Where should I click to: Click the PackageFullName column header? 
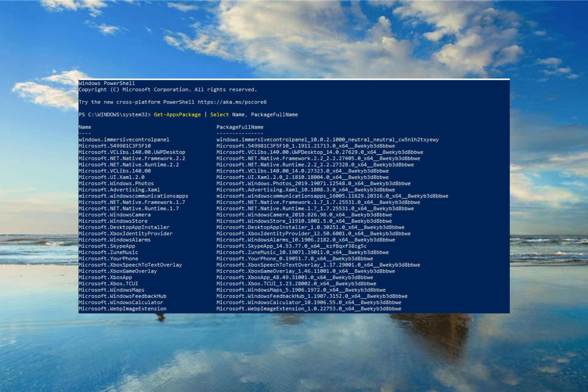coord(239,127)
